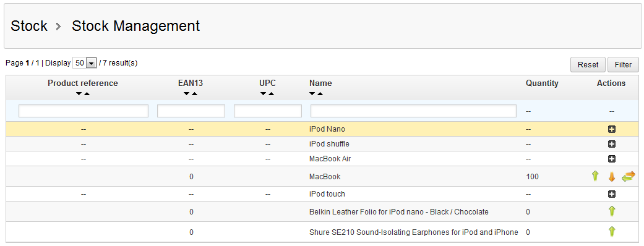This screenshot has height=246, width=644.
Task: Click the Name column header label
Action: coord(320,83)
